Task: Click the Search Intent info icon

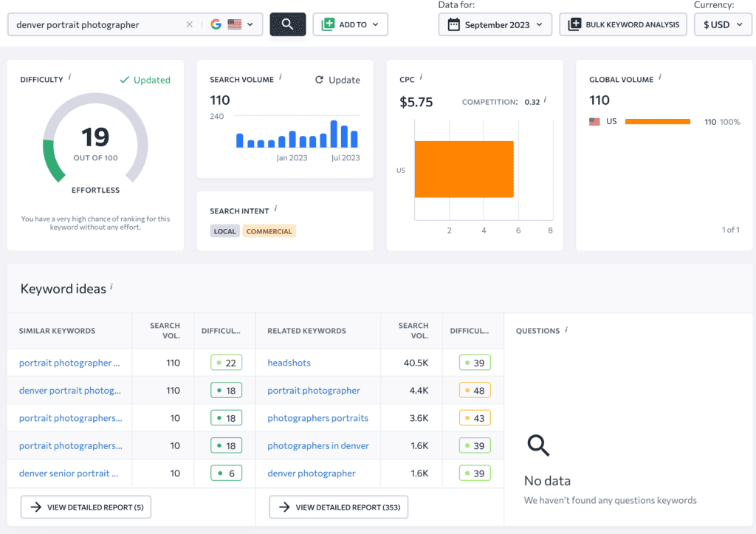Action: tap(276, 208)
